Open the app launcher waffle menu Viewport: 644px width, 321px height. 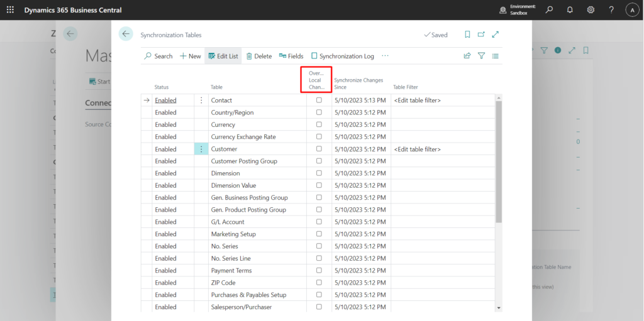[x=10, y=10]
